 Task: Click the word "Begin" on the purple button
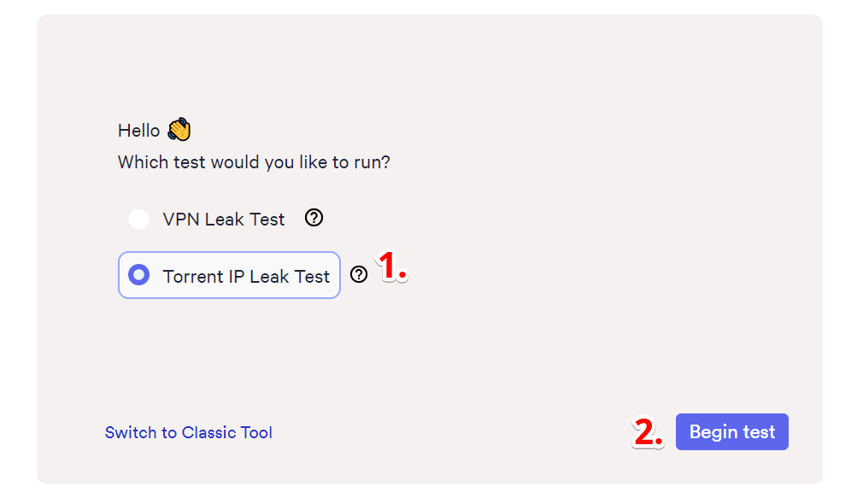pos(713,431)
